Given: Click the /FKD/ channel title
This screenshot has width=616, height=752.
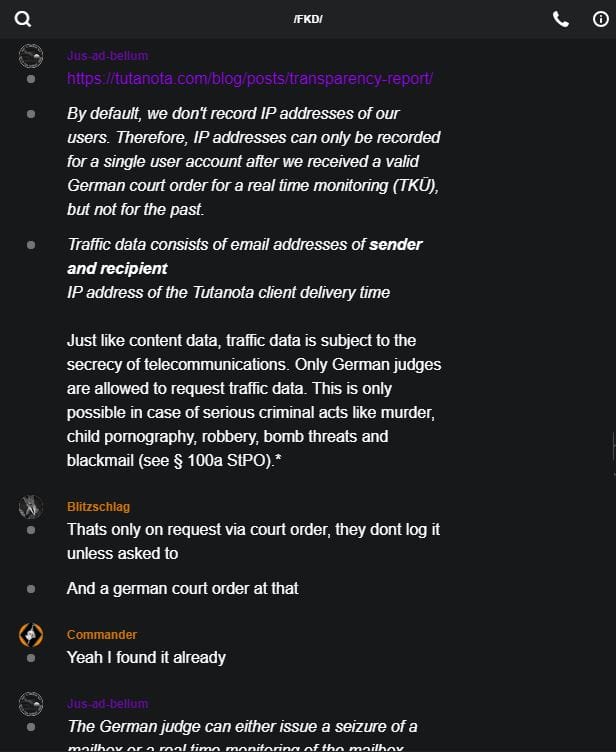Looking at the screenshot, I should (308, 19).
